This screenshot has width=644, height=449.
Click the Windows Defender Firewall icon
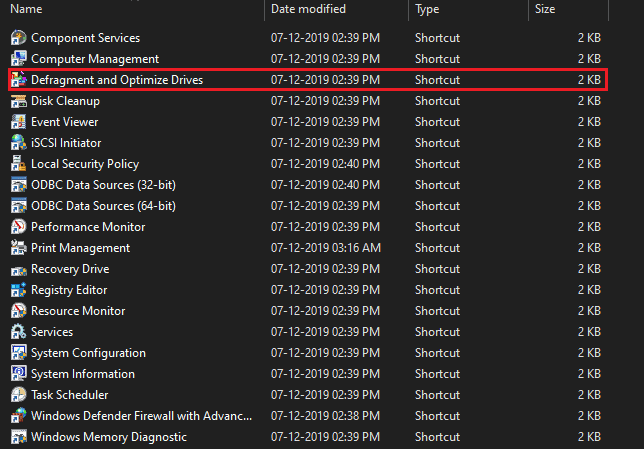(18, 416)
